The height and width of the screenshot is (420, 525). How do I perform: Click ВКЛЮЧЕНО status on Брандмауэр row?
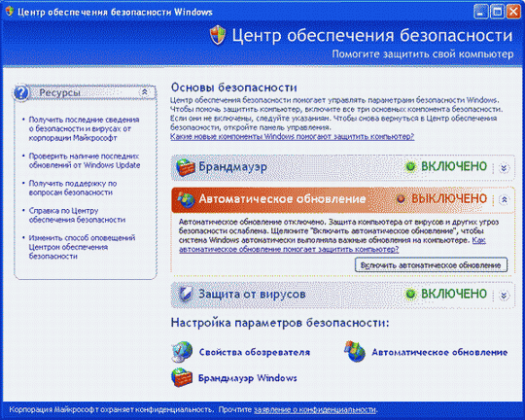tap(454, 166)
